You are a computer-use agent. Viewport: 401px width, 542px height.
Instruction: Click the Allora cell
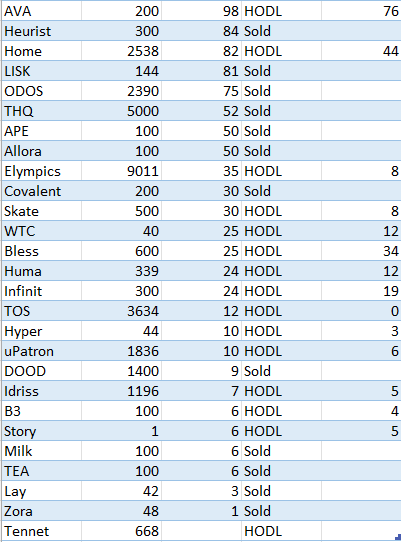click(41, 151)
